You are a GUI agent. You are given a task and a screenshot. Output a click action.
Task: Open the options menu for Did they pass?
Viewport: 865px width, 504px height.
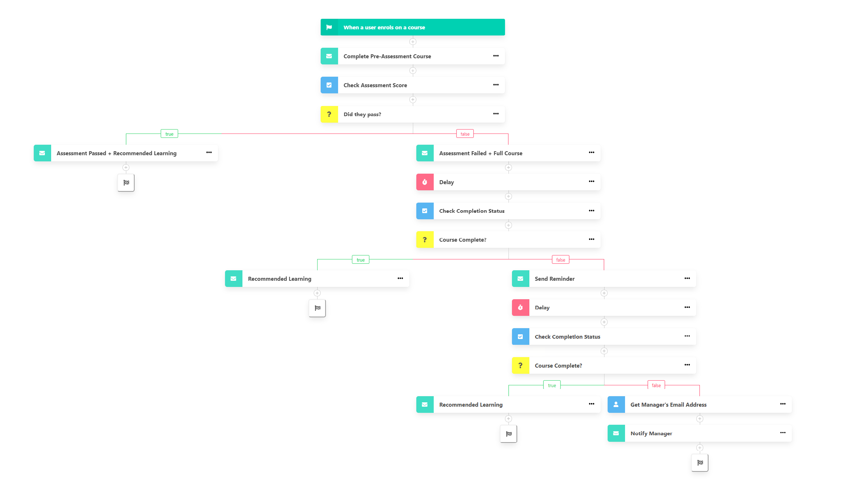[x=496, y=114]
